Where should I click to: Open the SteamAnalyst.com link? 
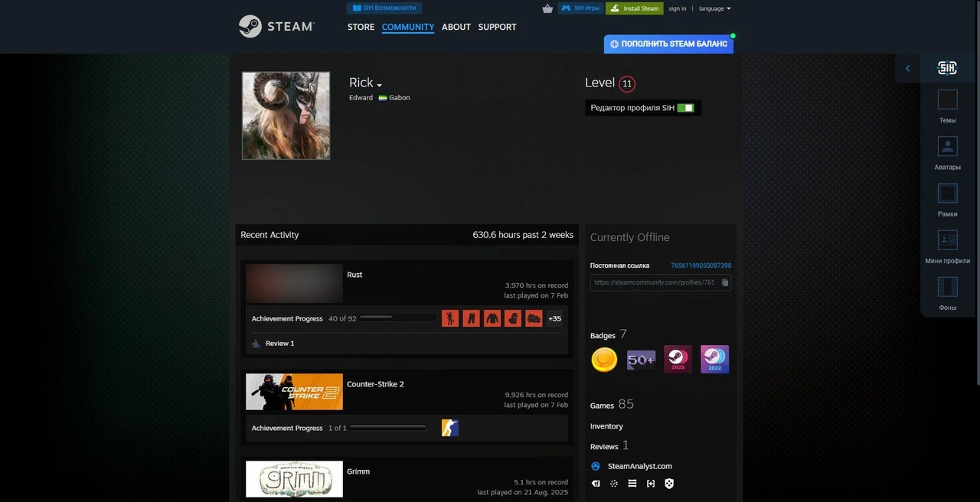(x=639, y=466)
